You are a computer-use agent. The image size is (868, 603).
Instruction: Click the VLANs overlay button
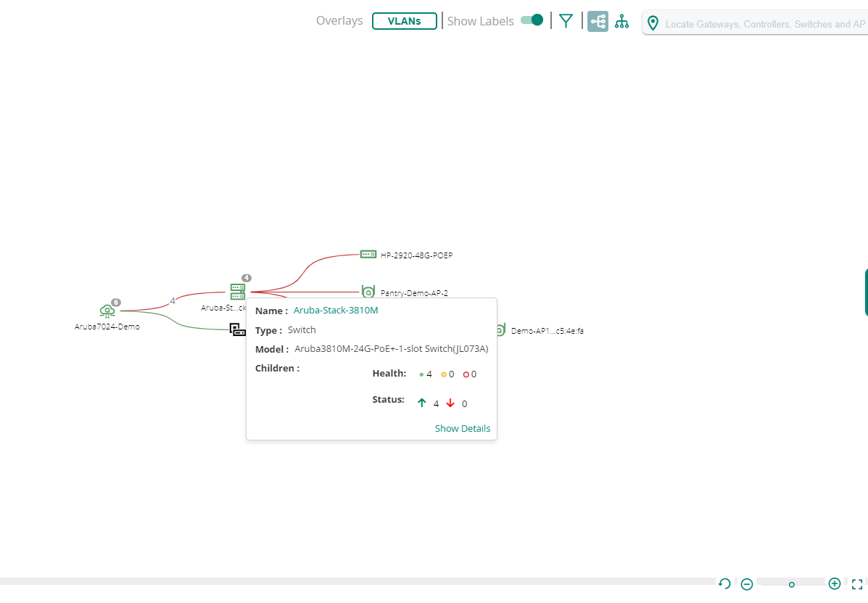(404, 21)
